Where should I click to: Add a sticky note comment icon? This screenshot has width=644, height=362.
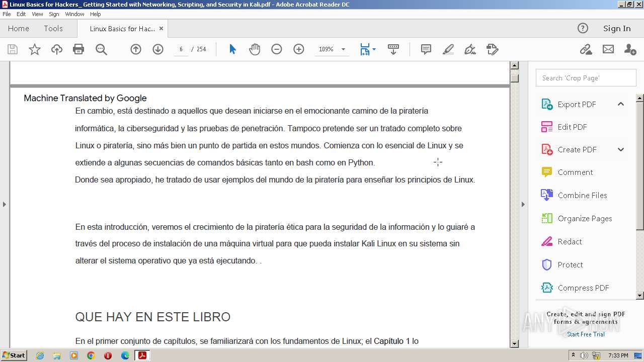click(x=426, y=49)
